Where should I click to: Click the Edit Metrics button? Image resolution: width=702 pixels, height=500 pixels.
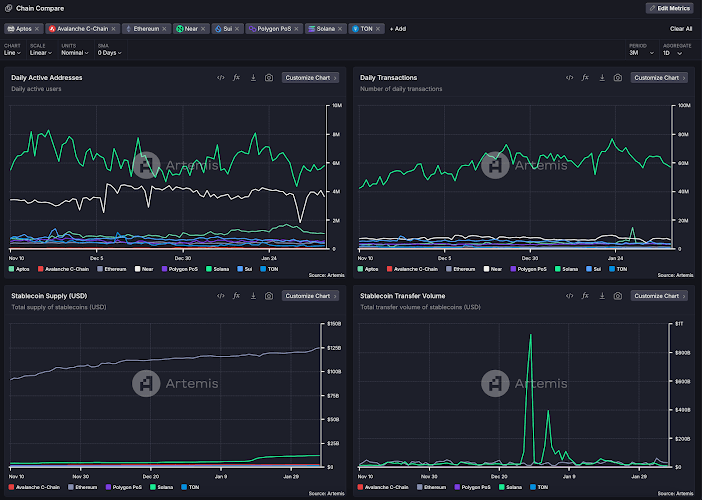669,8
